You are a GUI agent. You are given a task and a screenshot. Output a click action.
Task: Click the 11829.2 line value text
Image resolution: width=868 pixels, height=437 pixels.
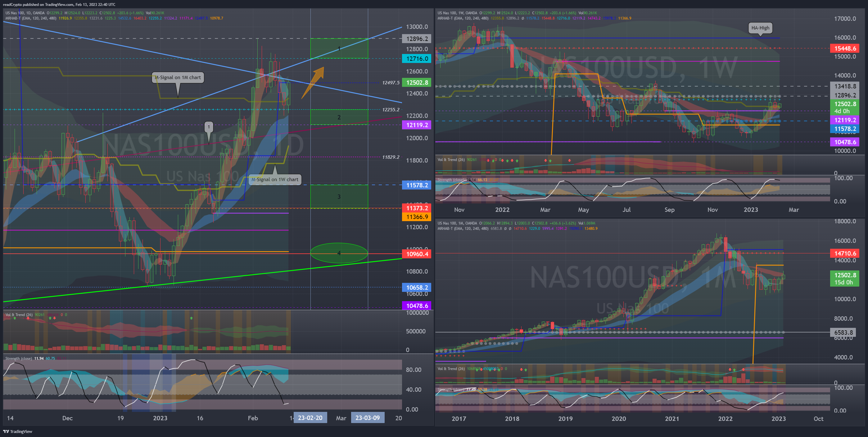pos(391,157)
